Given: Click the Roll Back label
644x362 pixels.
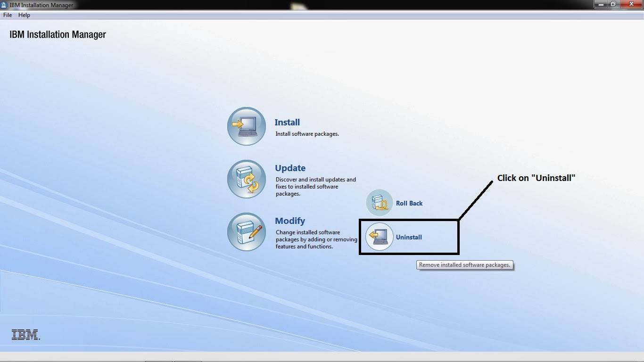Looking at the screenshot, I should [409, 203].
